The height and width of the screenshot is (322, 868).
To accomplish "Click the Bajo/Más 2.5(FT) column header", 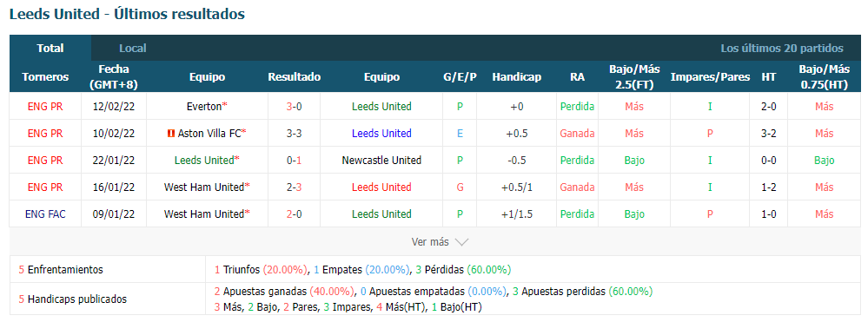I will [x=634, y=77].
